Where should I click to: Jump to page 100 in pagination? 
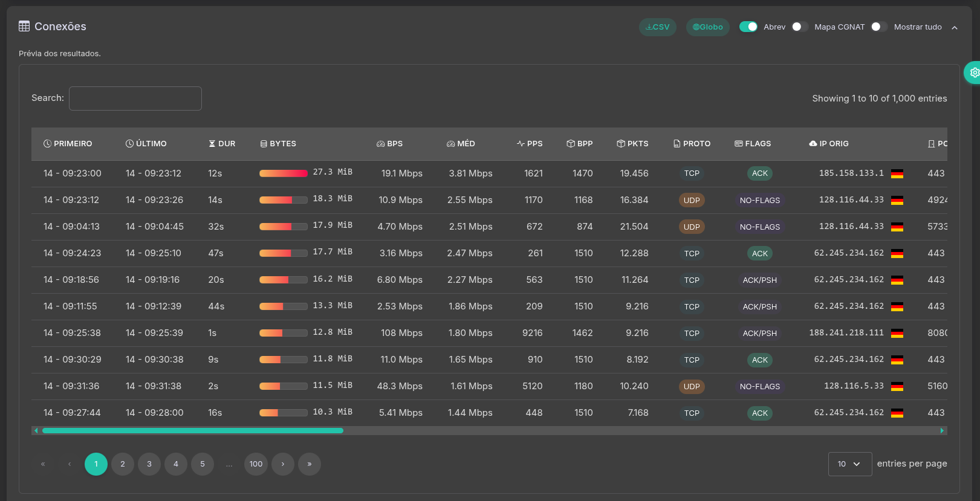256,464
